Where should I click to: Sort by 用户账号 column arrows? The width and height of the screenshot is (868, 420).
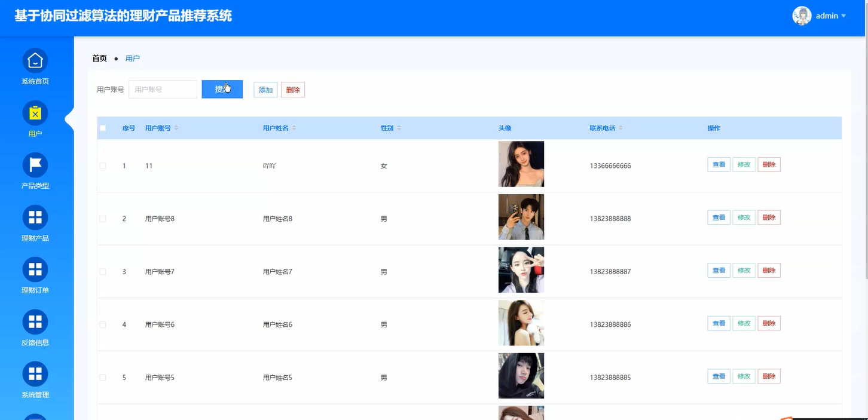click(176, 128)
